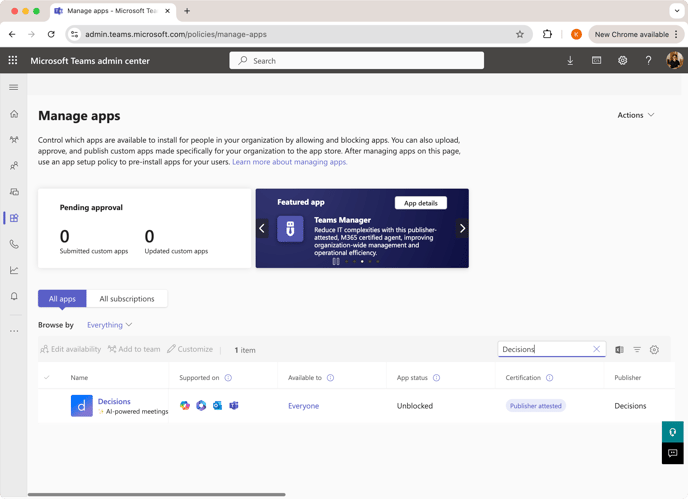The width and height of the screenshot is (688, 499).
Task: Toggle the select-all checkmark in table header
Action: tap(47, 377)
